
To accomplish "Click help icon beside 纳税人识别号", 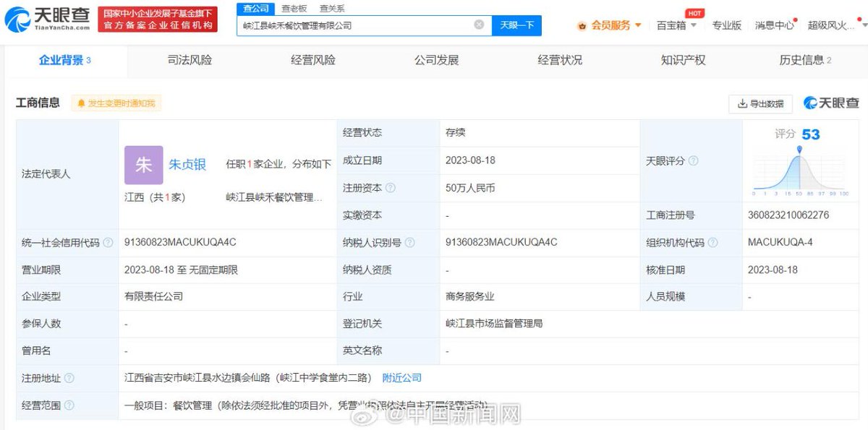I will click(409, 243).
